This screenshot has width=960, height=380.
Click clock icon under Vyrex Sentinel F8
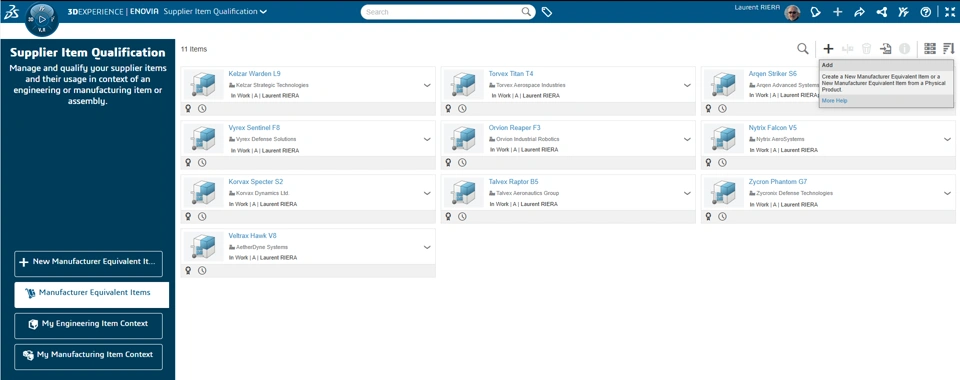tap(202, 162)
